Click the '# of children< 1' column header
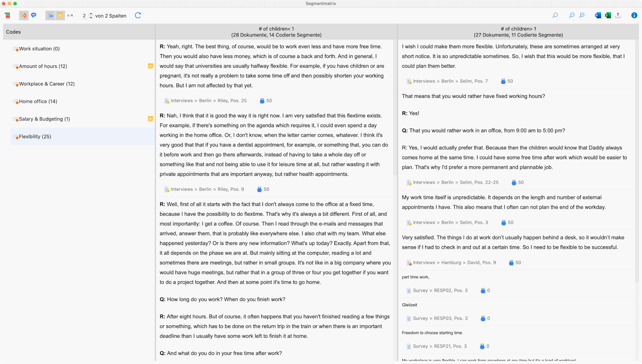Screen dimensions: 642x364 [x=276, y=32]
